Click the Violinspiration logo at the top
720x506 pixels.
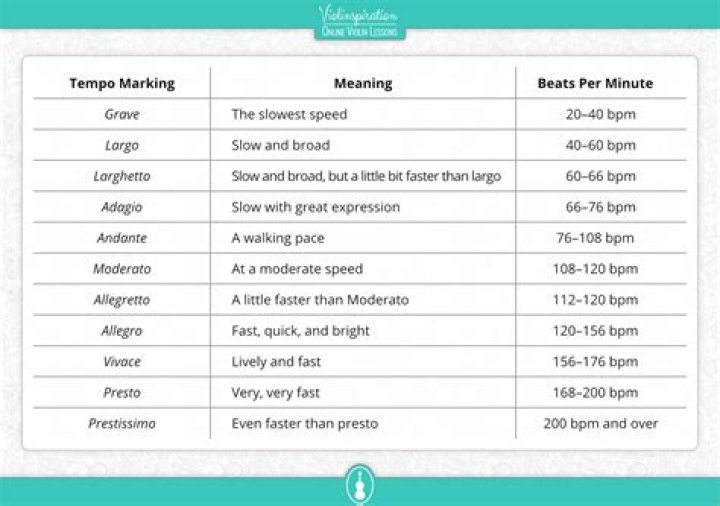tap(358, 15)
